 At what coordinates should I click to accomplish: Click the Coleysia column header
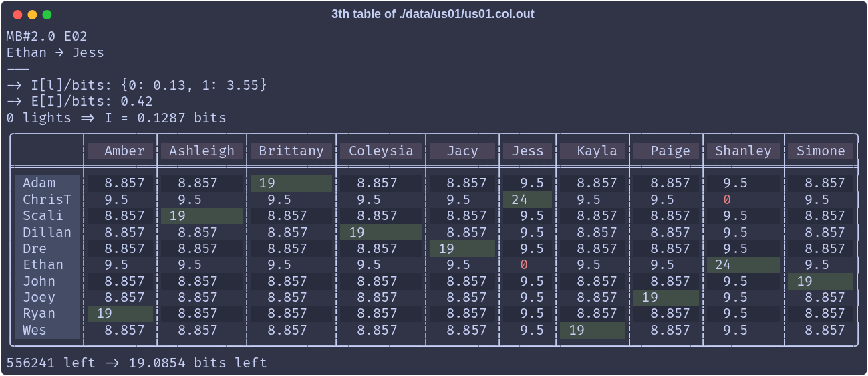(381, 151)
